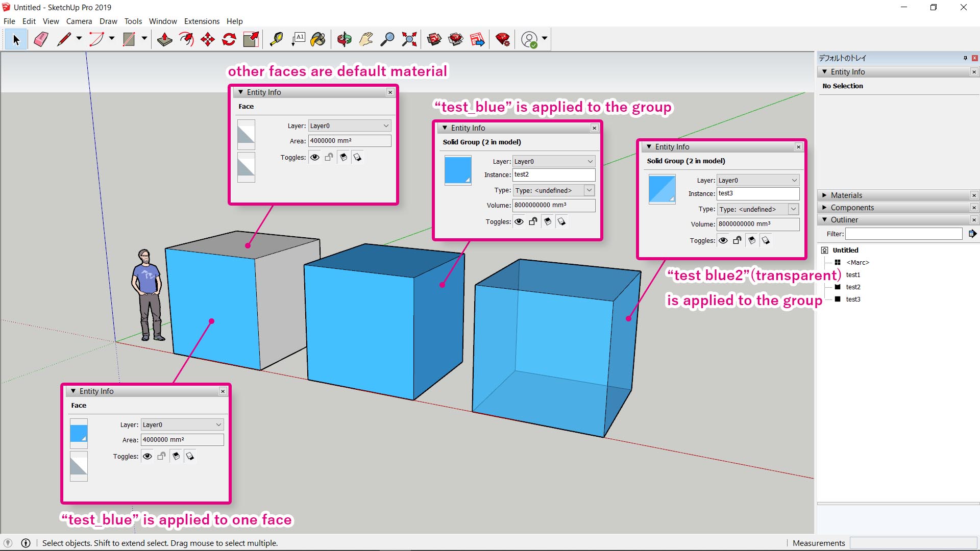Select the Move tool icon
This screenshot has width=980, height=551.
coord(207,39)
